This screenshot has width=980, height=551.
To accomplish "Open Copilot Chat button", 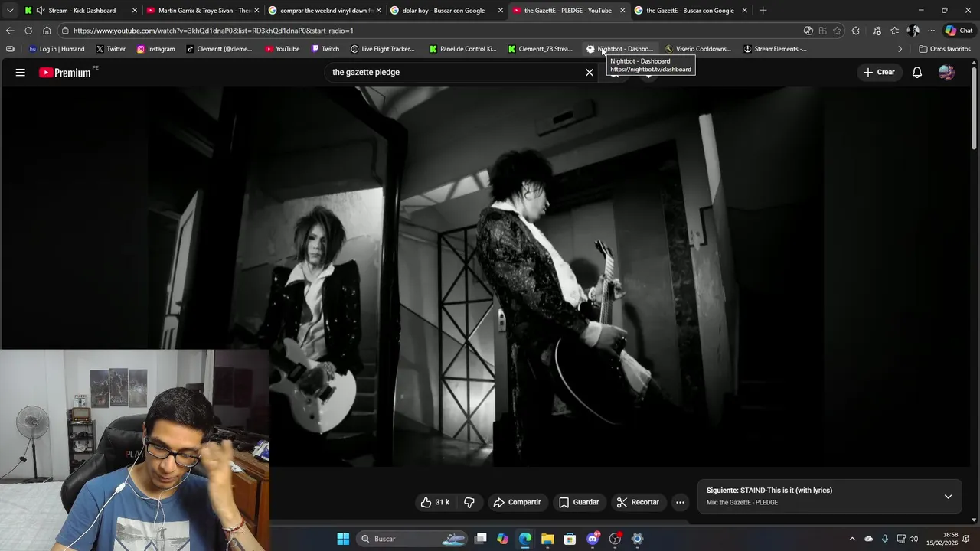I will tap(959, 31).
